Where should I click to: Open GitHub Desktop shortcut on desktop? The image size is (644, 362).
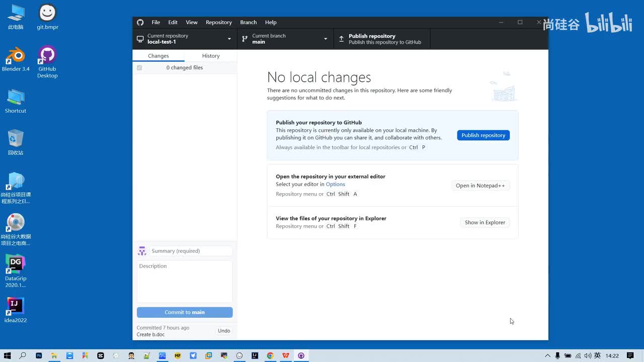pyautogui.click(x=47, y=63)
